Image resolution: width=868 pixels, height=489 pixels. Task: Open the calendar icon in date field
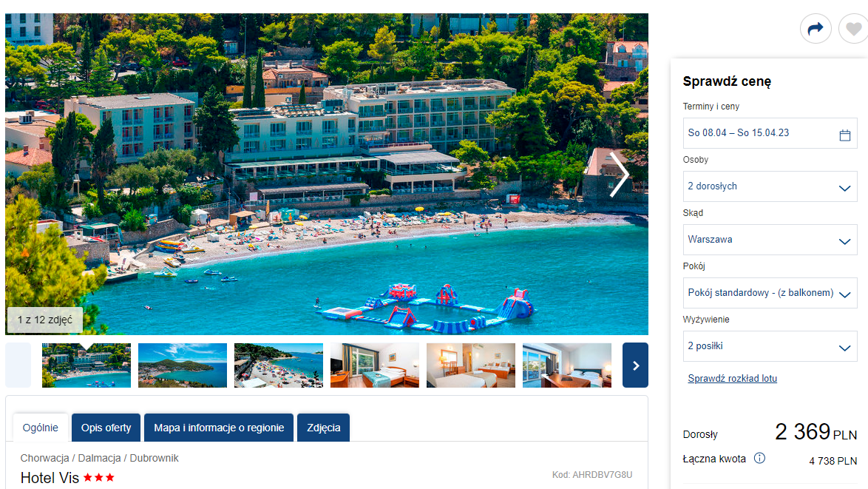(x=845, y=135)
